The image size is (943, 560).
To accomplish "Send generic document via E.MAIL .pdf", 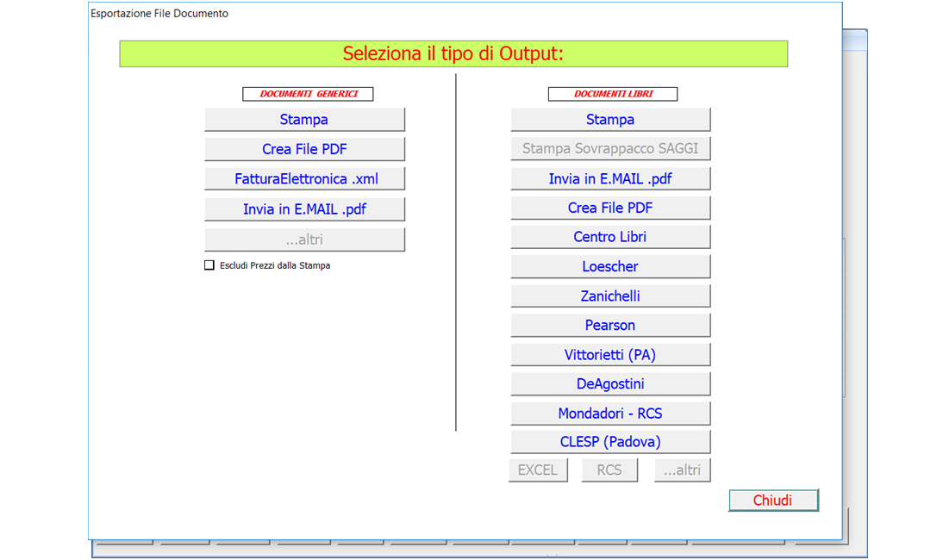I will click(x=304, y=209).
